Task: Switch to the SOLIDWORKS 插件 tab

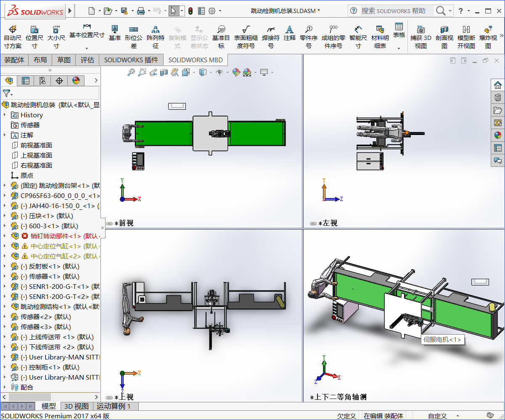Action: point(131,60)
